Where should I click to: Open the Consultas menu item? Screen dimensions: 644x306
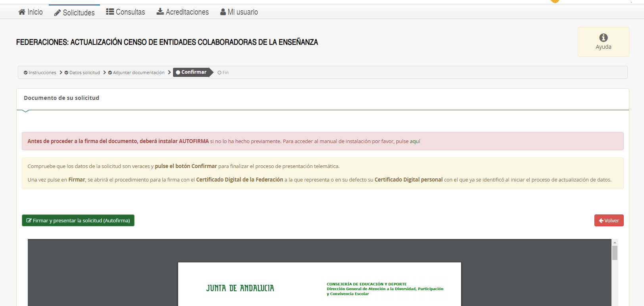(125, 12)
